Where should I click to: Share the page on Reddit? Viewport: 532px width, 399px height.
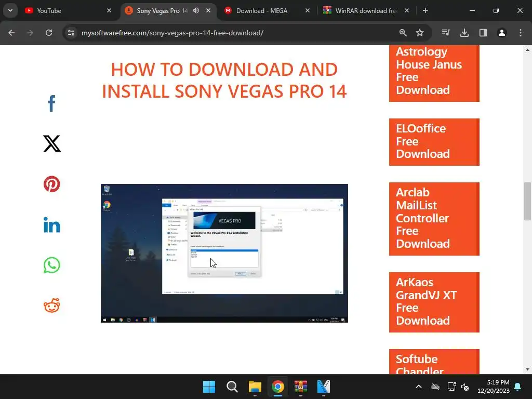(51, 305)
